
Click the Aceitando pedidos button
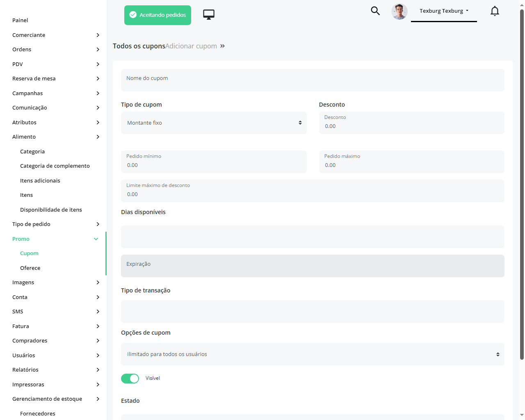click(157, 15)
